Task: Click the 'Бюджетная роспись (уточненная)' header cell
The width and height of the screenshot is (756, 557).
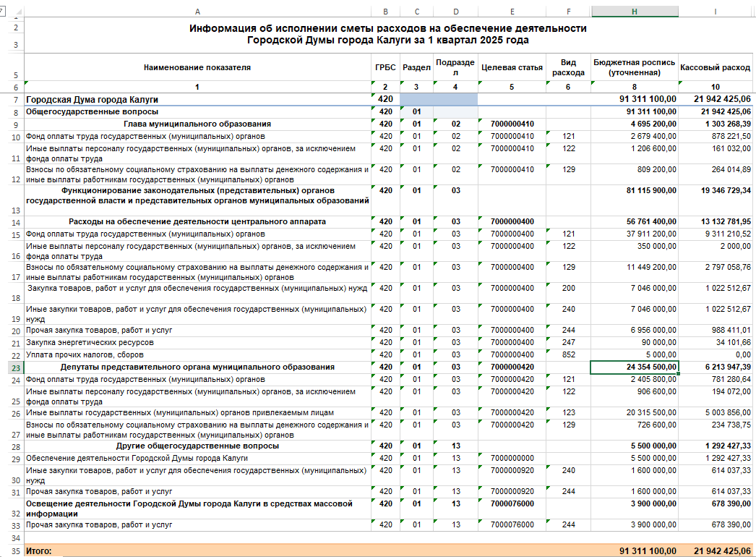Action: (x=634, y=67)
